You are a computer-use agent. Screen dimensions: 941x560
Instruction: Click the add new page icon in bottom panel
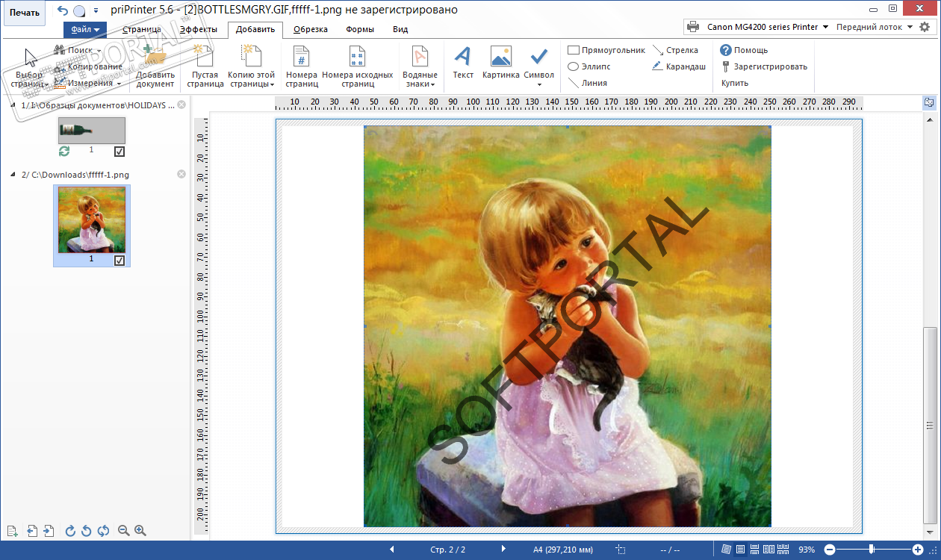pos(12,531)
